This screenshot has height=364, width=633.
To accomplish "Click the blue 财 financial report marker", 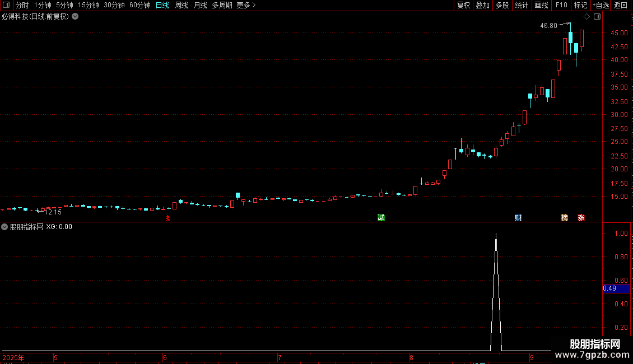I will (518, 217).
